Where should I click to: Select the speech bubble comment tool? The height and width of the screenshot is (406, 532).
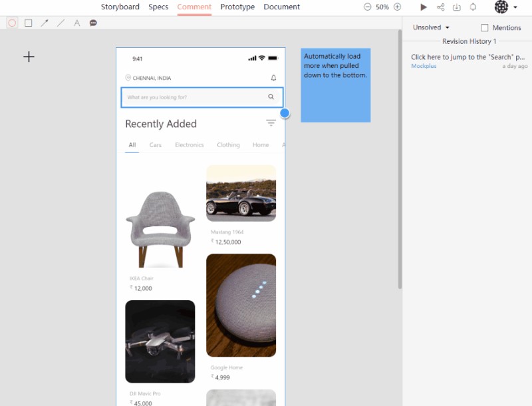[x=93, y=23]
